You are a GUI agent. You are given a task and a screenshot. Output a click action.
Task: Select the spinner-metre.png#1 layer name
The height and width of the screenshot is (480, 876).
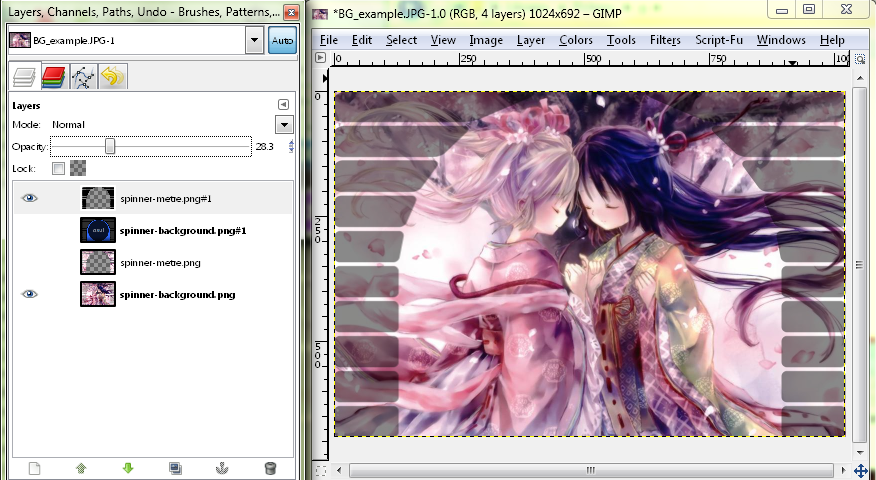tap(166, 198)
